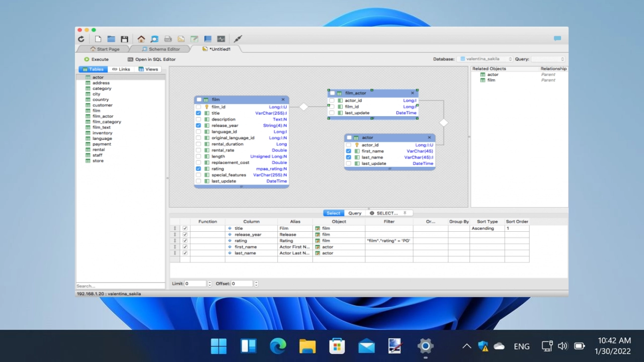Uncheck last_name in actor table
This screenshot has width=644, height=362.
(349, 157)
